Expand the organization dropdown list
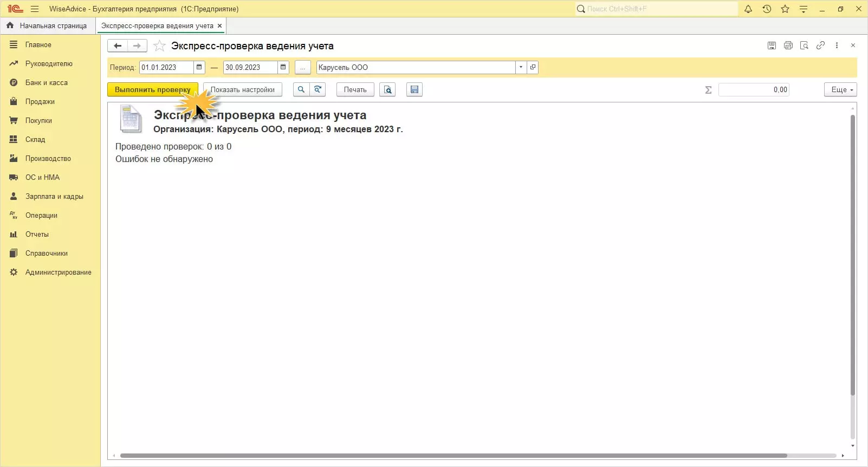 (521, 67)
